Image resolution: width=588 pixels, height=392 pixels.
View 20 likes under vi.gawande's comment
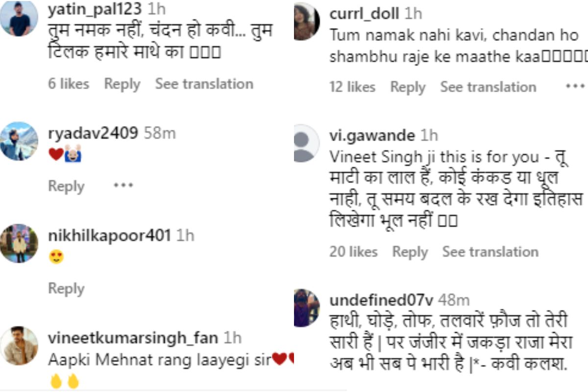(355, 251)
